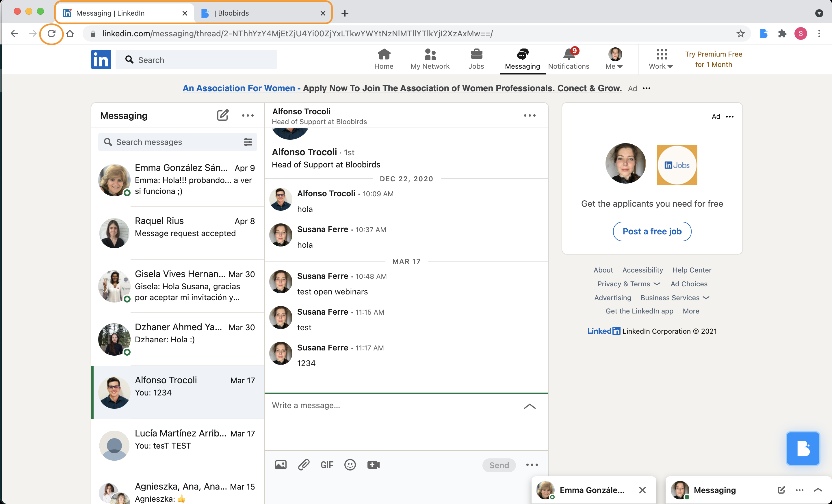
Task: Open Dzhaner Ahmed Ya... conversation
Action: (x=178, y=339)
